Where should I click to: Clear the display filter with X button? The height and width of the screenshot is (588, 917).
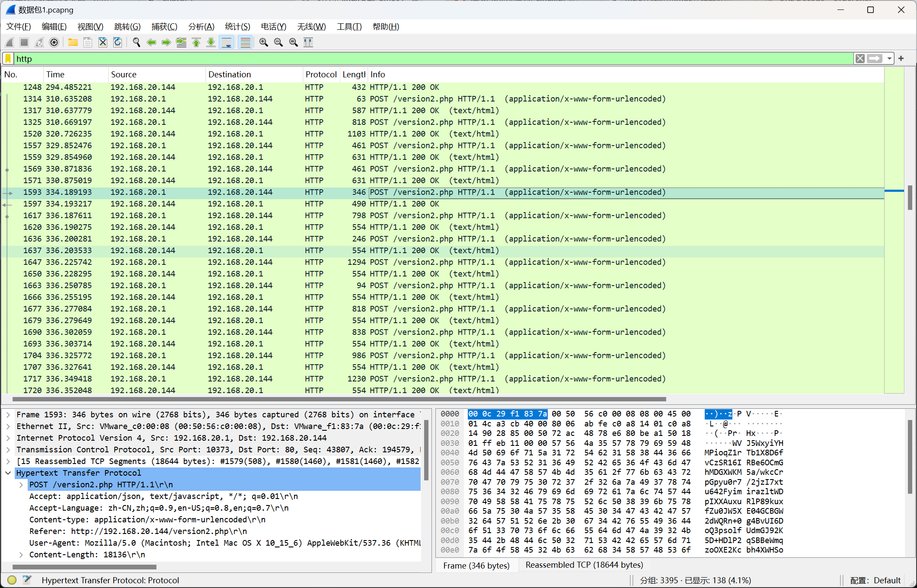tap(860, 59)
